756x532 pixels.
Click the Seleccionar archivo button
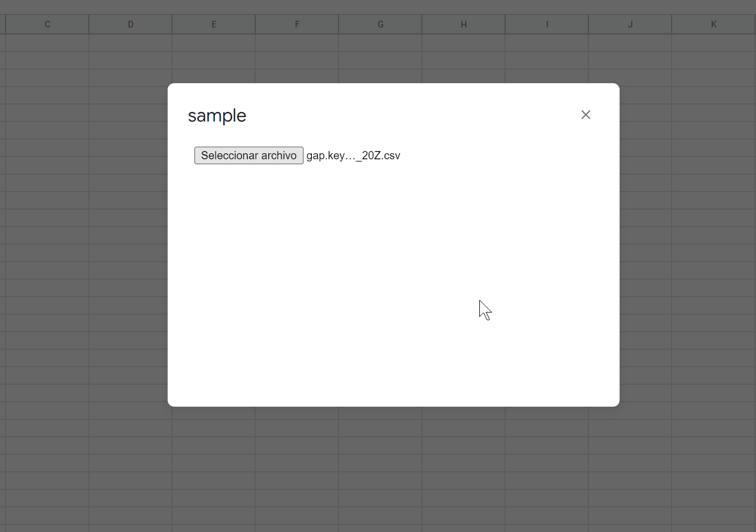(x=249, y=155)
